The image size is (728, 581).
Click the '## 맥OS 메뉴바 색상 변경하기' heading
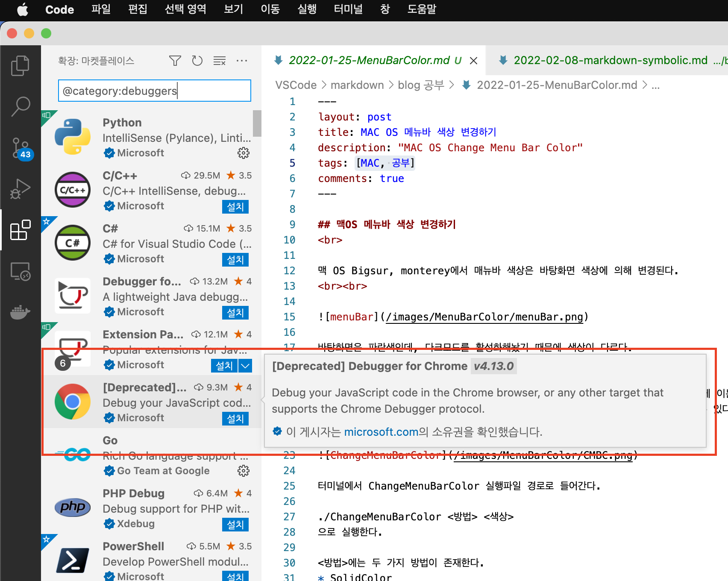[387, 225]
